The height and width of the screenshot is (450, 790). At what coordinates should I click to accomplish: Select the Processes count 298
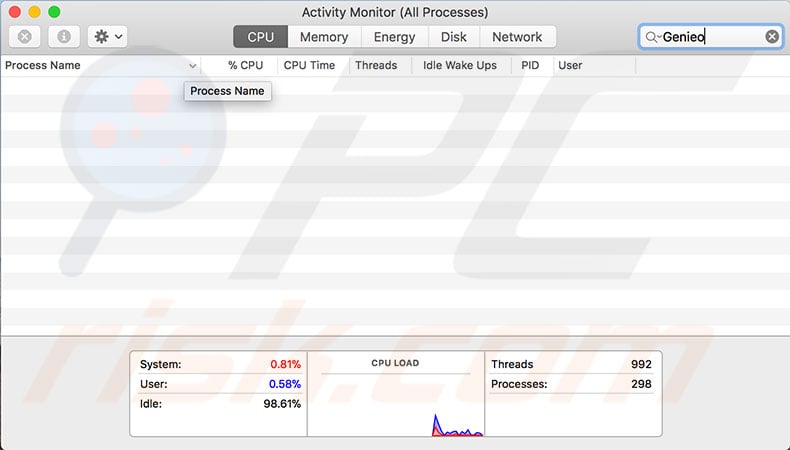[641, 384]
